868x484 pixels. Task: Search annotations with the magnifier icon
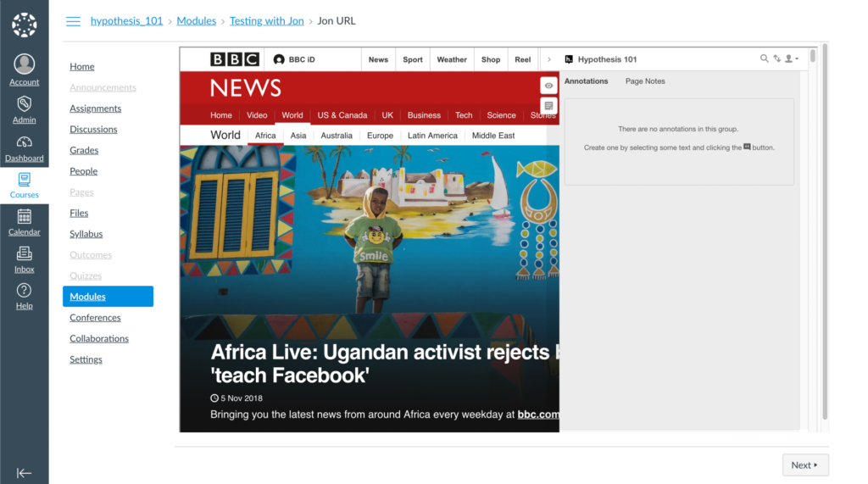(x=764, y=58)
